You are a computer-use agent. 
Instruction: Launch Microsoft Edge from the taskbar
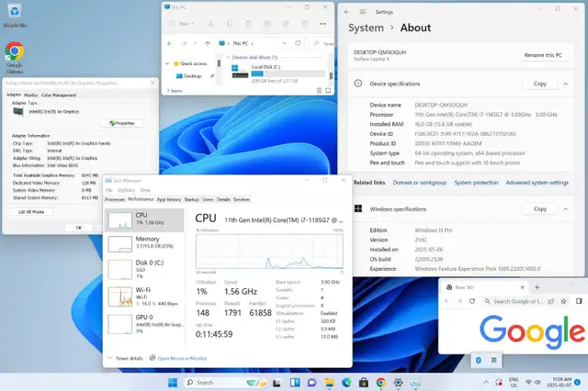tap(346, 383)
